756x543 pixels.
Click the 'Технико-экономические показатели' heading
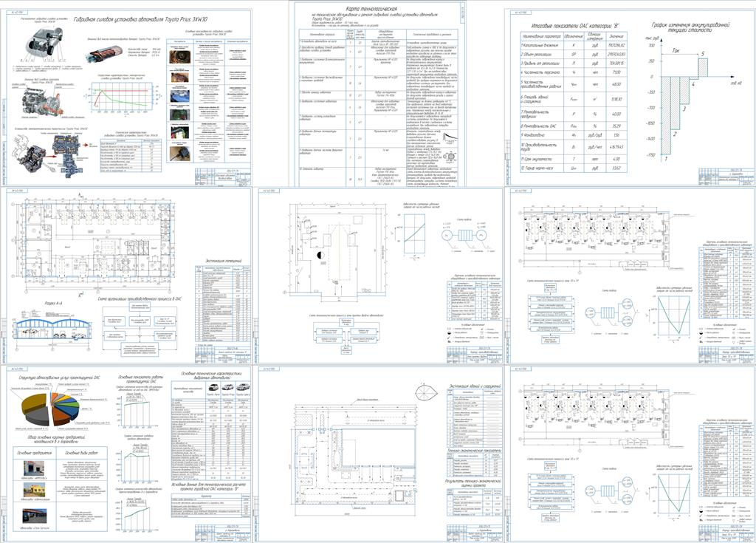click(x=475, y=451)
